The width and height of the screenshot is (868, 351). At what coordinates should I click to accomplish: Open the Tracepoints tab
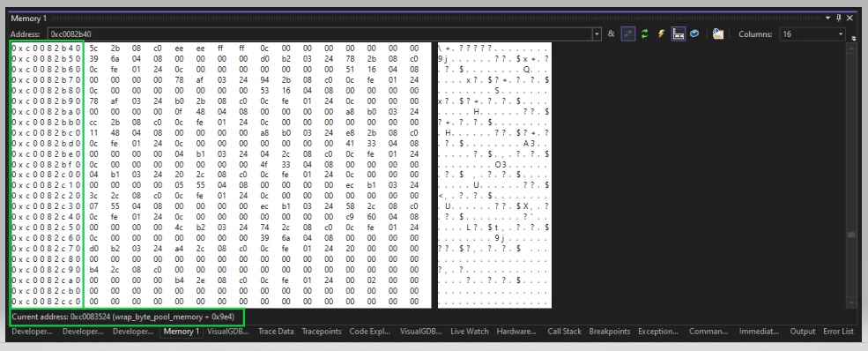pyautogui.click(x=322, y=331)
